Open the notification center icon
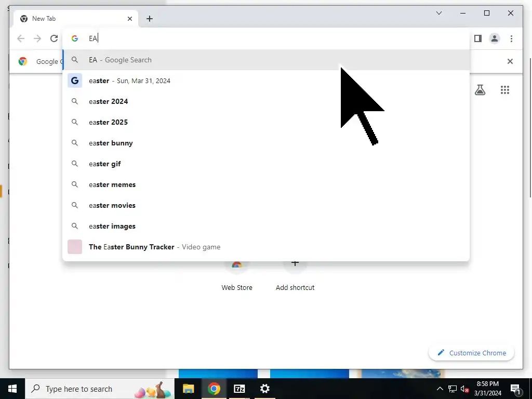The width and height of the screenshot is (532, 399). (x=515, y=389)
